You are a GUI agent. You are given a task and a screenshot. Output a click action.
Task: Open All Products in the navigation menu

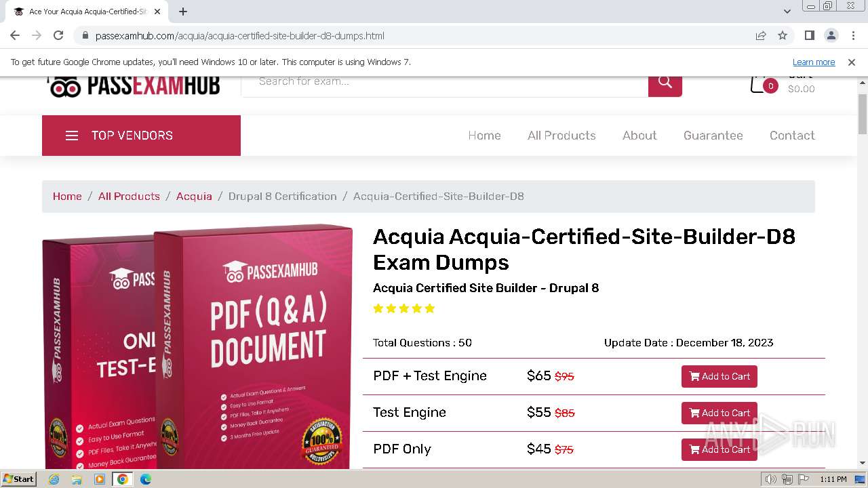561,136
